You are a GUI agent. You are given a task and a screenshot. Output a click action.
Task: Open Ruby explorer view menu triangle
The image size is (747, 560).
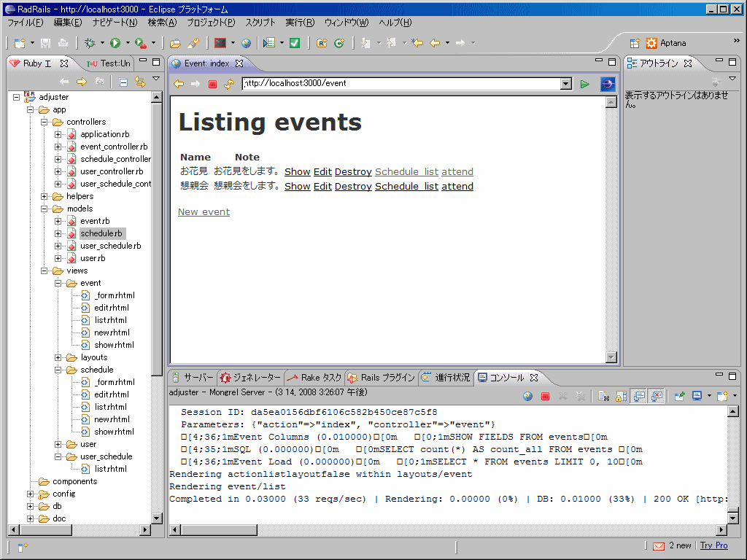coord(156,78)
